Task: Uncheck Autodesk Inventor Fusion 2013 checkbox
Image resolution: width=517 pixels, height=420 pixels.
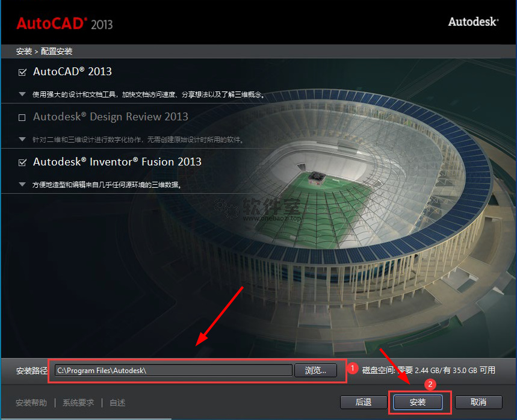Action: [22, 162]
